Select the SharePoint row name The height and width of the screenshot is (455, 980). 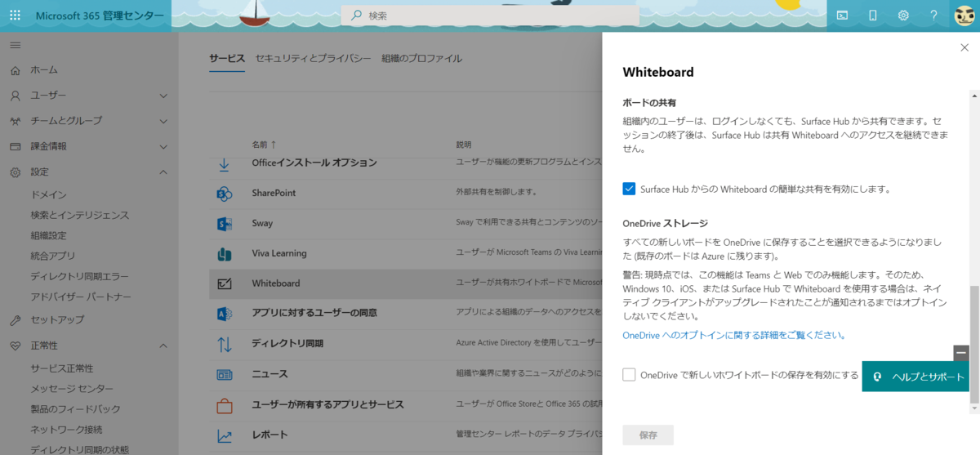click(x=274, y=193)
